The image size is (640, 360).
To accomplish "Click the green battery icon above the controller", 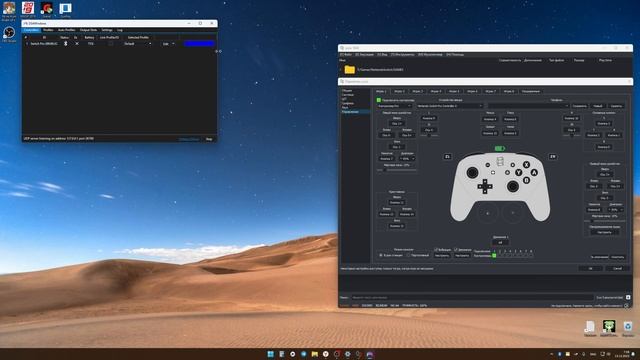I will (500, 148).
